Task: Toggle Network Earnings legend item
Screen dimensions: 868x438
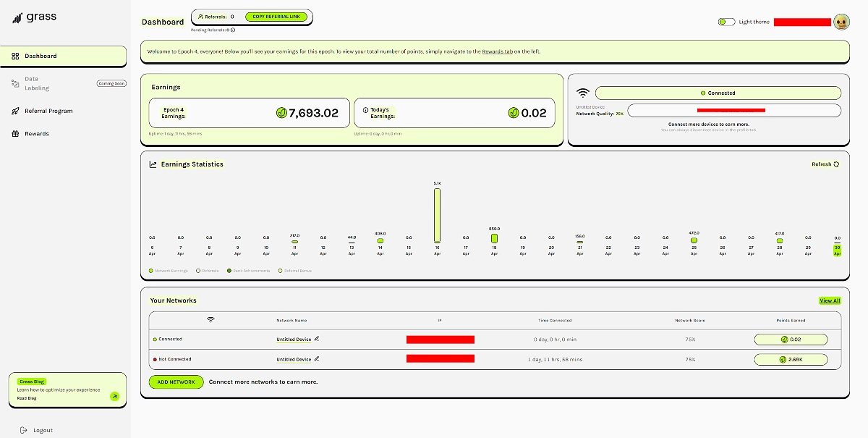Action: (169, 271)
